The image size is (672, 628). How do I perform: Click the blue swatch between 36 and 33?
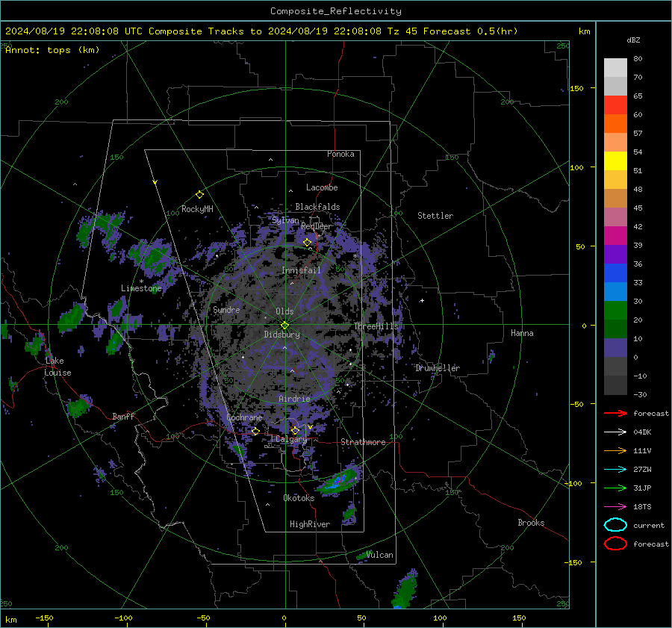pos(615,273)
